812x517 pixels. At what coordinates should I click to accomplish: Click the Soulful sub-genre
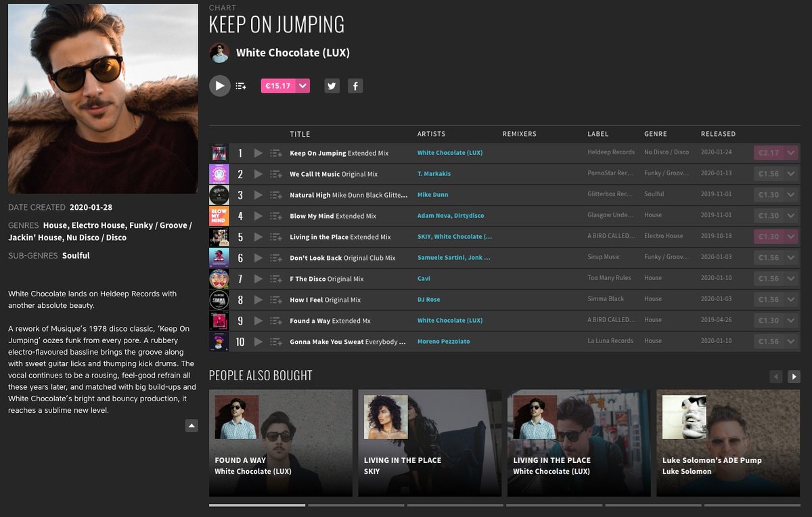76,256
